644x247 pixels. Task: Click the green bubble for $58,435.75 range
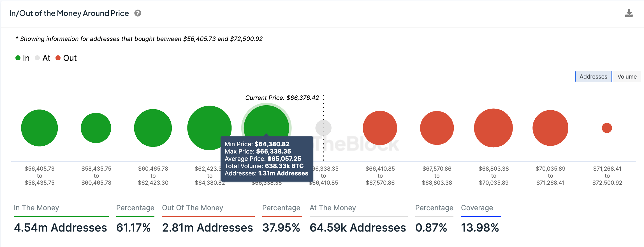[96, 128]
